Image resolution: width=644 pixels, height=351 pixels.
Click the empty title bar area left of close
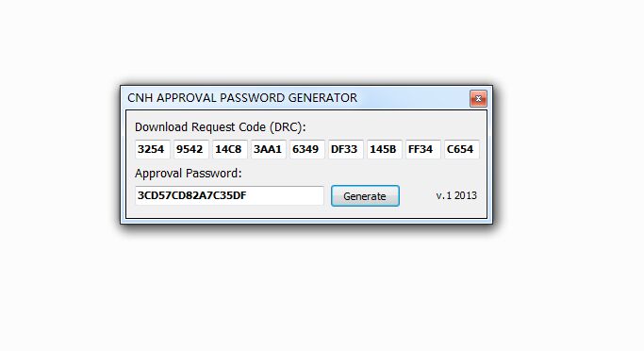413,98
